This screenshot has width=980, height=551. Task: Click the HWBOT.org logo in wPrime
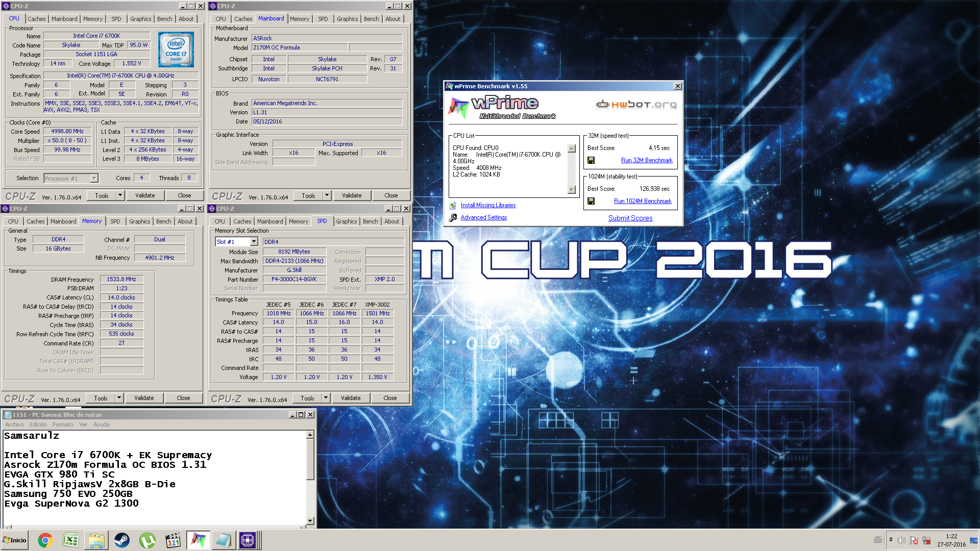(636, 105)
